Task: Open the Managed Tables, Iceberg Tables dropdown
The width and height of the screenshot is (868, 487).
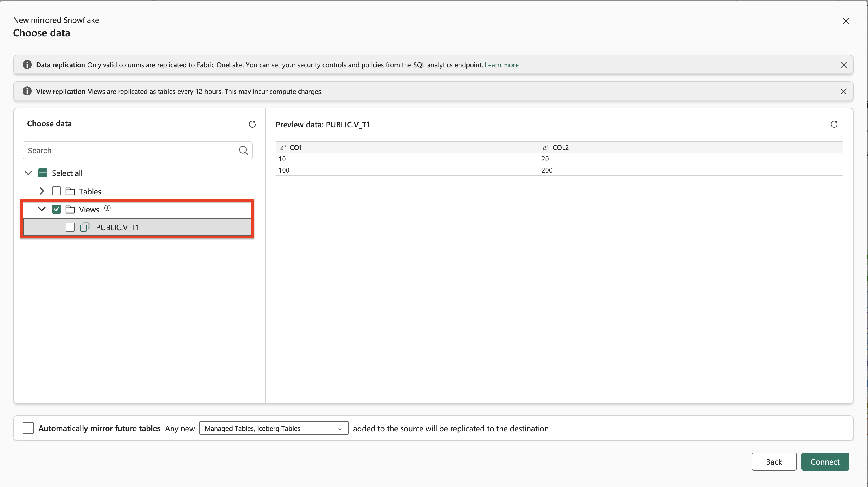Action: coord(274,428)
